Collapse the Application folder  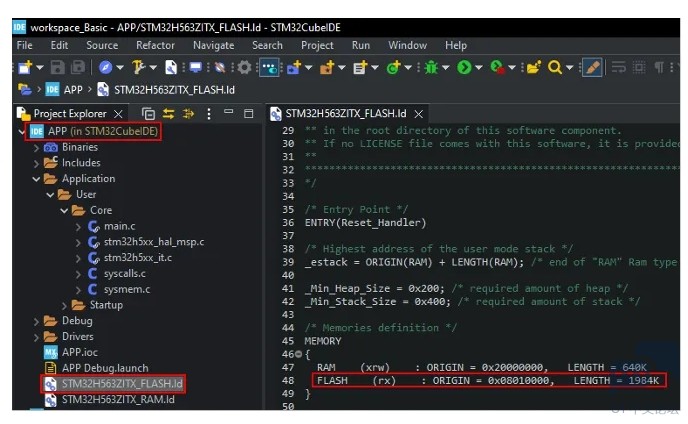(x=36, y=179)
